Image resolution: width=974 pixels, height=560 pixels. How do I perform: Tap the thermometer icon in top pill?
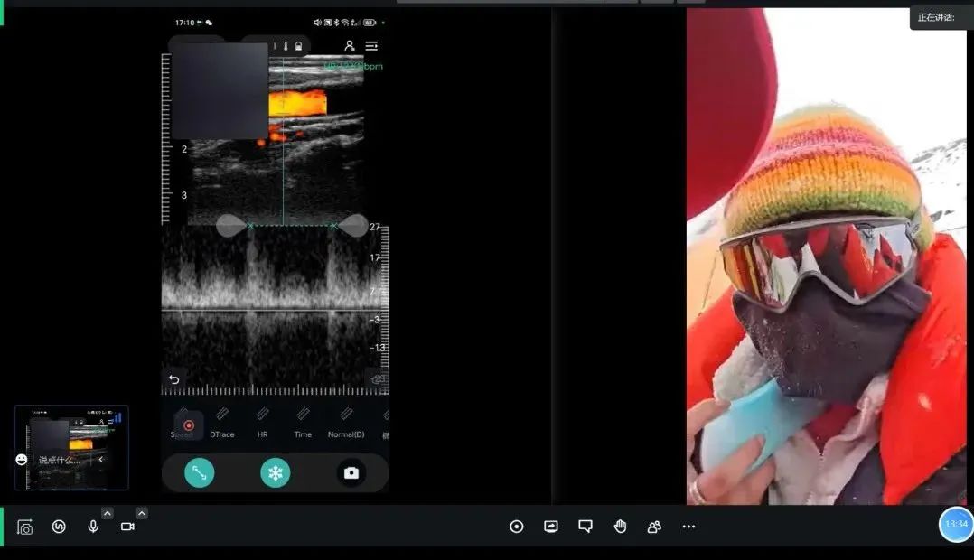pos(286,46)
